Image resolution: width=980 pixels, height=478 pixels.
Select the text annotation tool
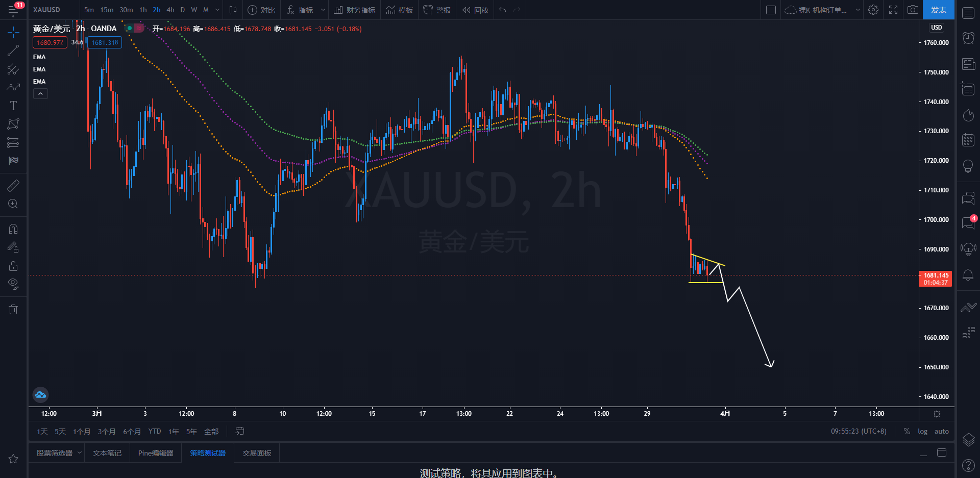13,106
